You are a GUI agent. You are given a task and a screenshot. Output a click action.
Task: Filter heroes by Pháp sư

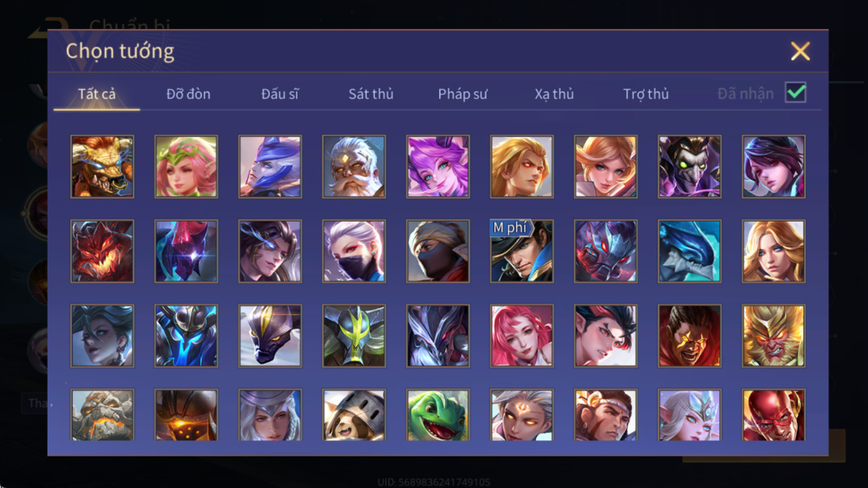(463, 94)
